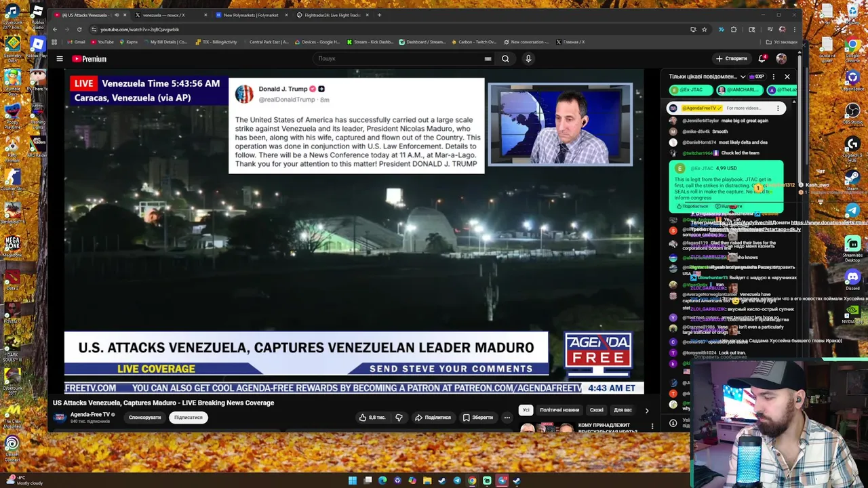Open the Steam desktop shortcut
The width and height of the screenshot is (868, 488).
[852, 179]
